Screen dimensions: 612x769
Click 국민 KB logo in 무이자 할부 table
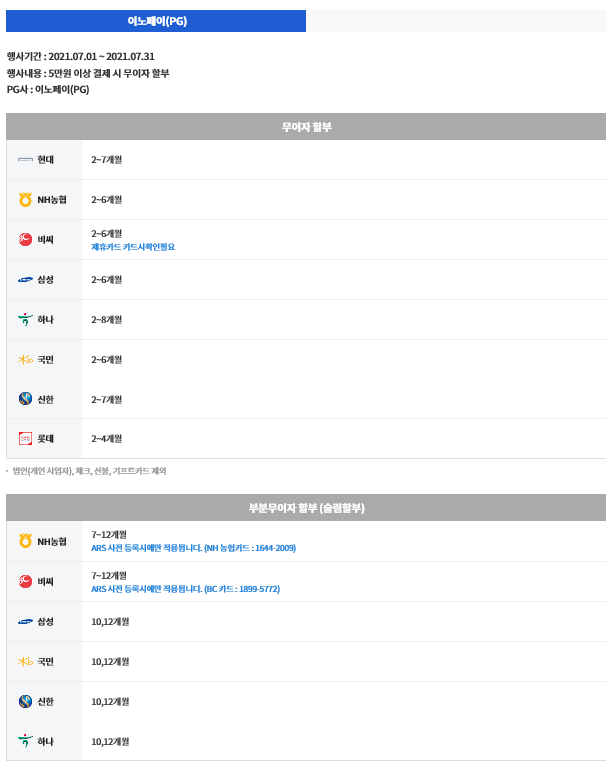(26, 359)
